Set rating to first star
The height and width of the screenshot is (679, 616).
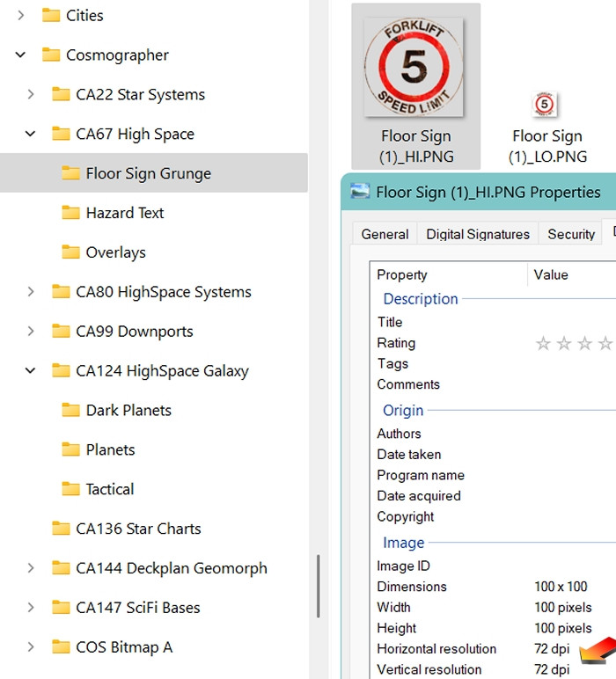point(543,344)
